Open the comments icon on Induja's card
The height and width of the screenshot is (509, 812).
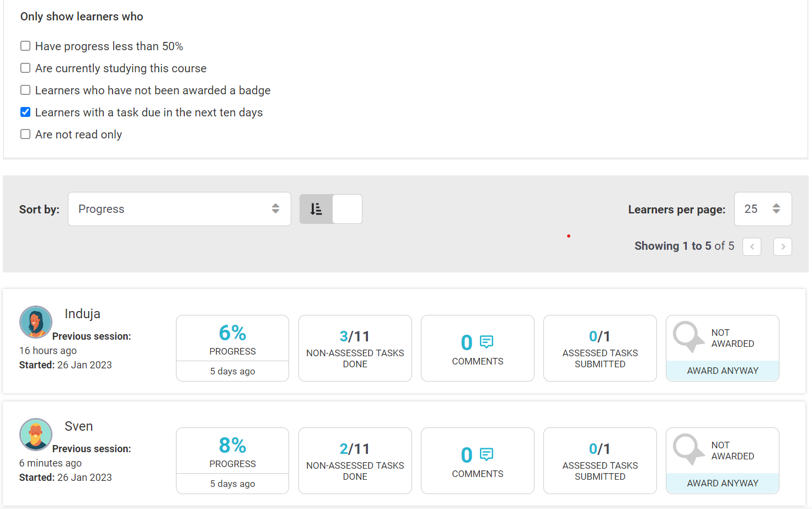click(486, 342)
